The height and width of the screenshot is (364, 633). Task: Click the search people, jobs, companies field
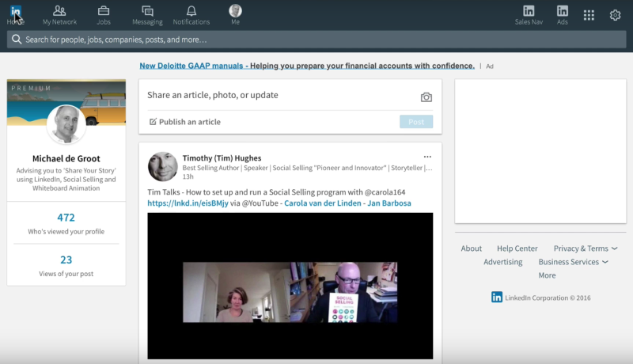(316, 40)
